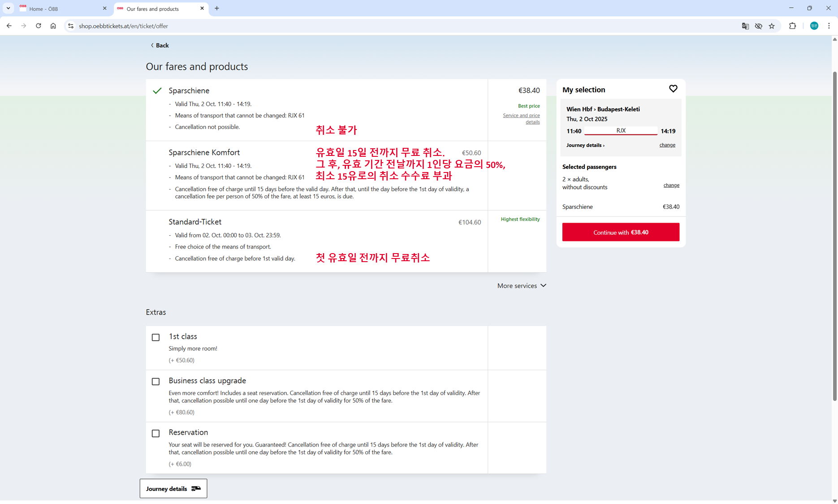Click the 'Best price' label
838x504 pixels.
529,106
